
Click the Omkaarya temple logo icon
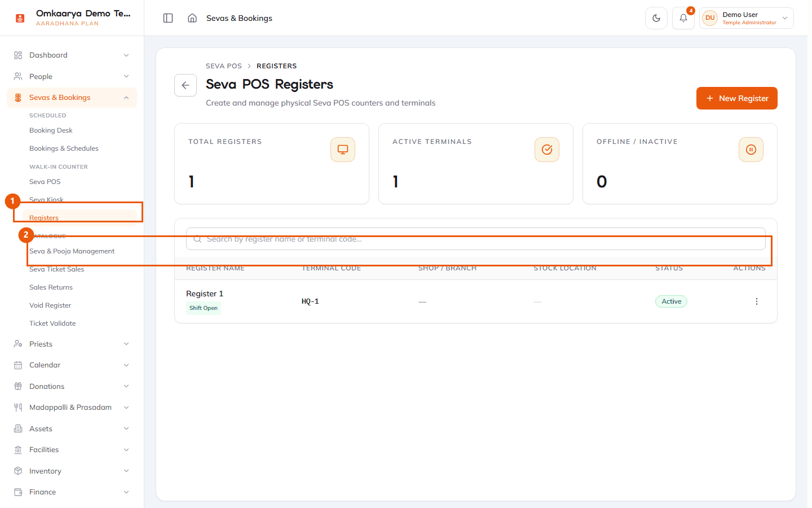20,18
